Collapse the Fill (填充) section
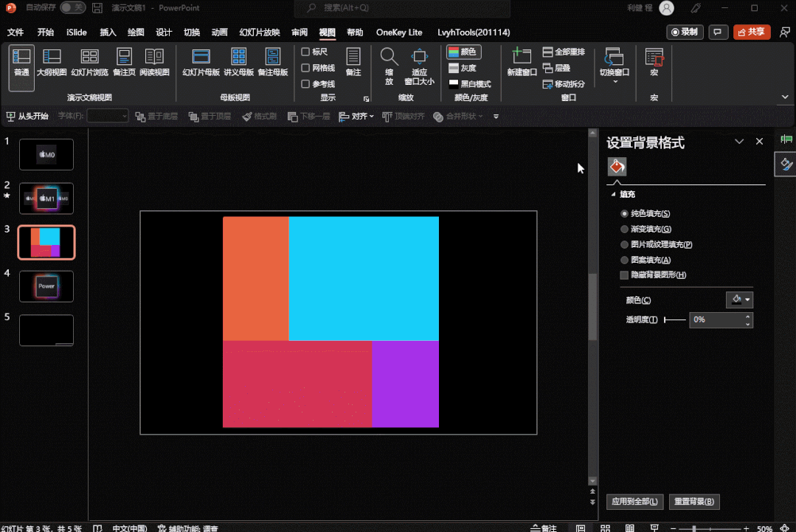This screenshot has width=796, height=532. click(613, 194)
